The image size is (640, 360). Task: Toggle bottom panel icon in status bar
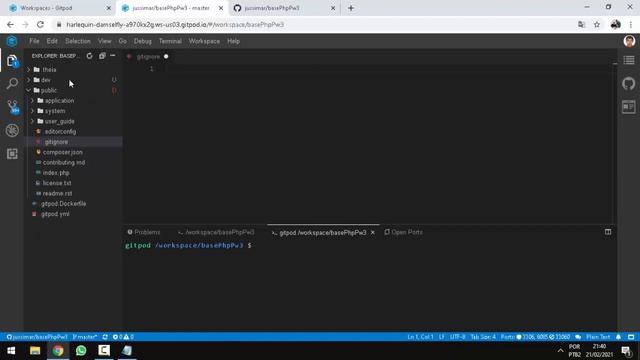coord(631,337)
